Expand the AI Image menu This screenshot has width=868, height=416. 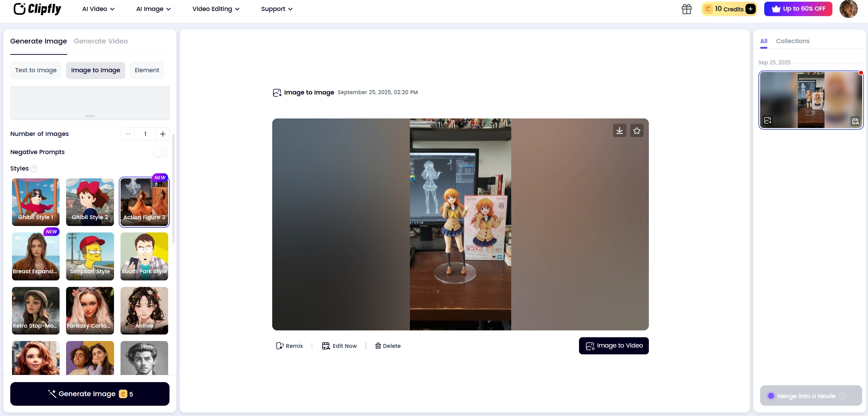(x=153, y=9)
